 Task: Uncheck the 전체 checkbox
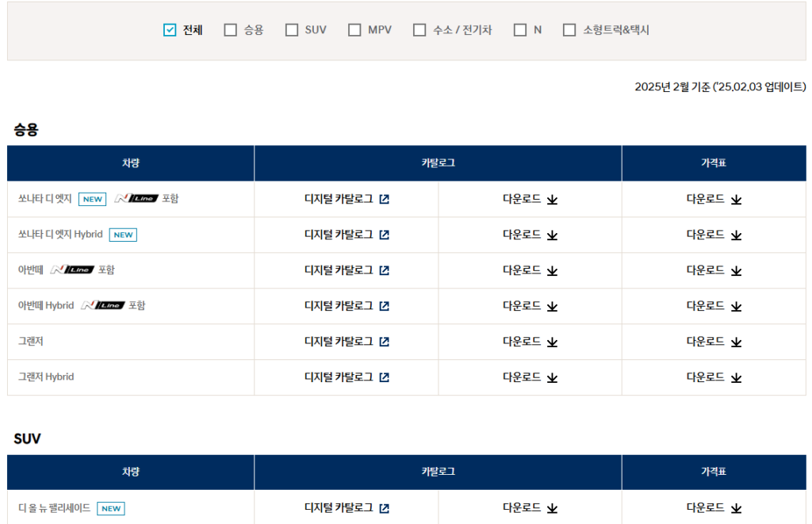click(x=169, y=30)
